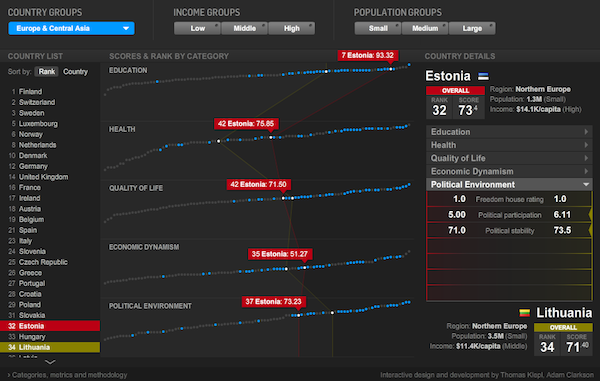The image size is (600, 381).
Task: Click the Political stability comparison row
Action: coord(509,231)
